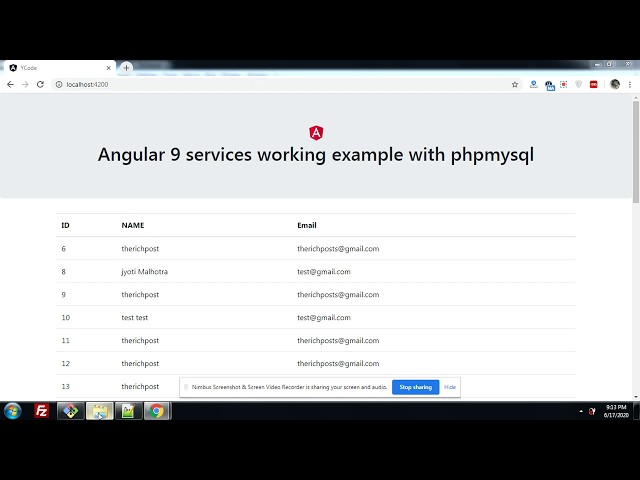Screen dimensions: 640x480
Task: Click the ID cell '9'
Action: coord(64,295)
